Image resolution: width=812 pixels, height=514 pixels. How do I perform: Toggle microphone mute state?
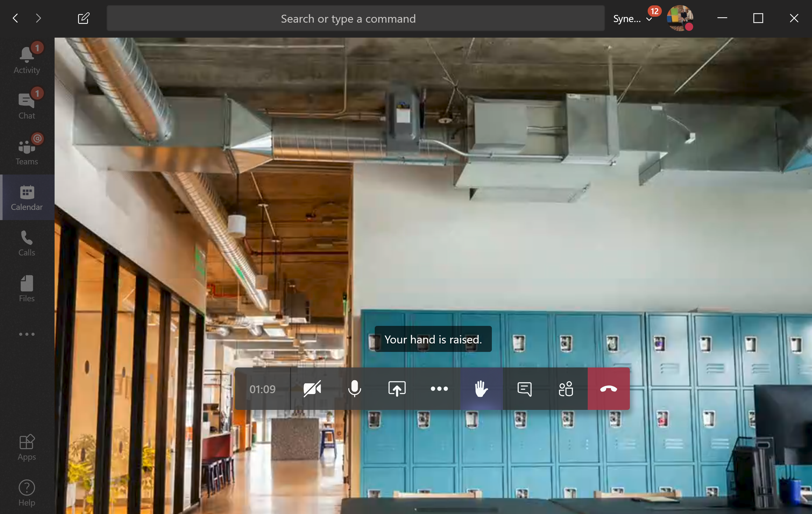[354, 388]
